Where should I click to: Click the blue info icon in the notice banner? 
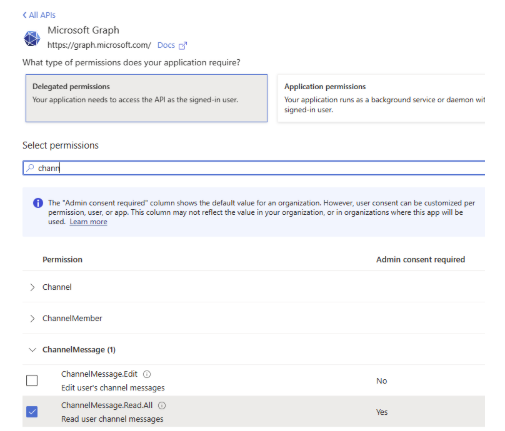38,203
